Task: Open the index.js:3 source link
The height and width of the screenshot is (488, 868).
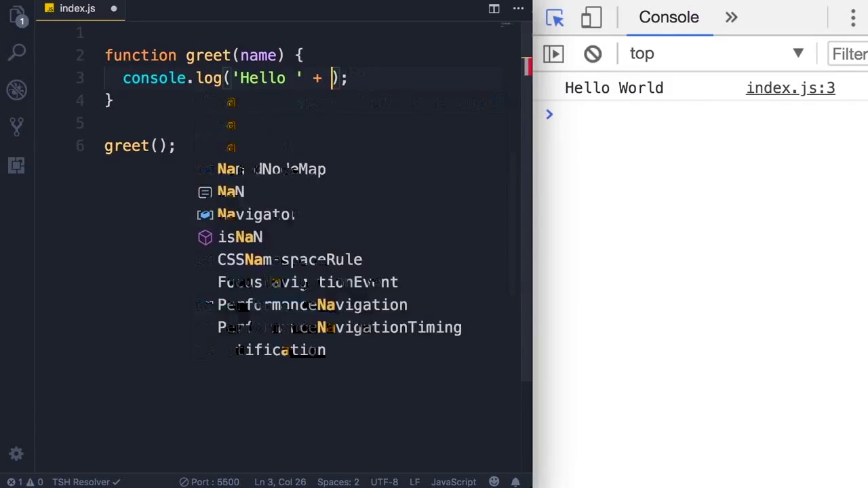Action: point(791,88)
